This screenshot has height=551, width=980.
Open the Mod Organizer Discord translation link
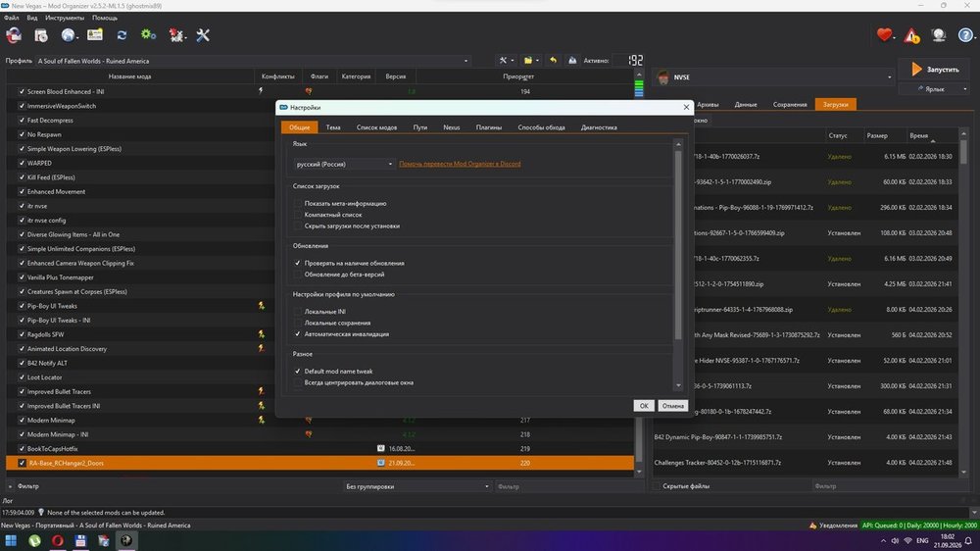coord(460,164)
